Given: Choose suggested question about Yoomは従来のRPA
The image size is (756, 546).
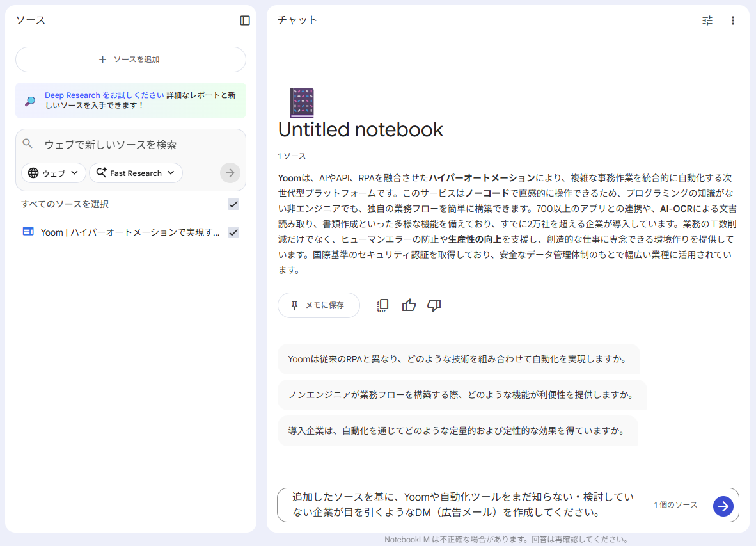Looking at the screenshot, I should 458,359.
